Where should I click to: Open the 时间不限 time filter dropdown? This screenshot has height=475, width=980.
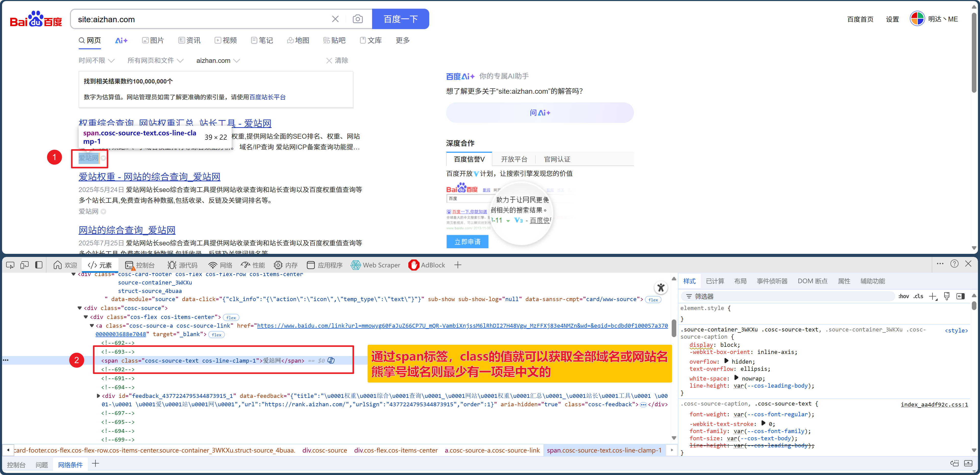click(x=97, y=61)
